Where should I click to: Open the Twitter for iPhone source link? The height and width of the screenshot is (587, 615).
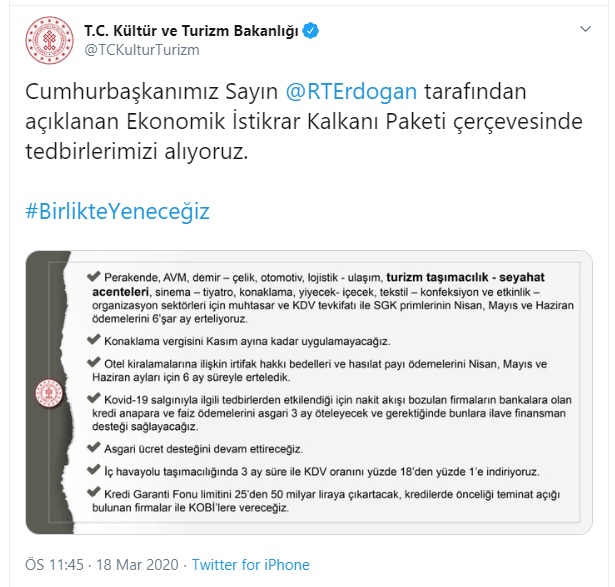click(x=251, y=565)
